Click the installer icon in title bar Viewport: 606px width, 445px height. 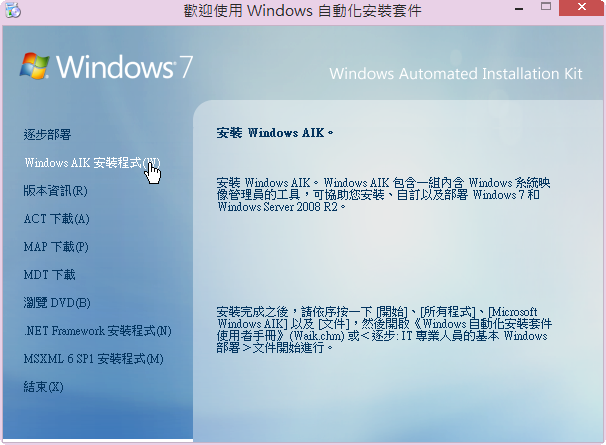(13, 10)
